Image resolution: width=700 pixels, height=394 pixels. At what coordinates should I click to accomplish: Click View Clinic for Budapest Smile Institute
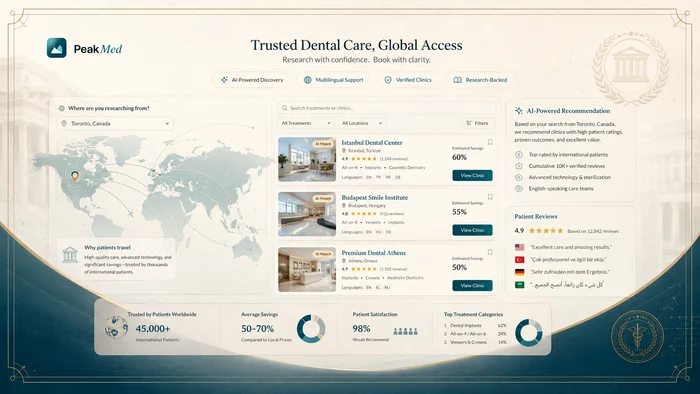472,230
